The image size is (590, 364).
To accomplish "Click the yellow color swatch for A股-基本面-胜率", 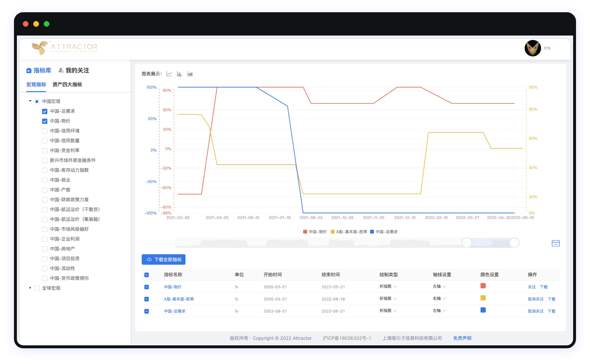I will [x=483, y=298].
